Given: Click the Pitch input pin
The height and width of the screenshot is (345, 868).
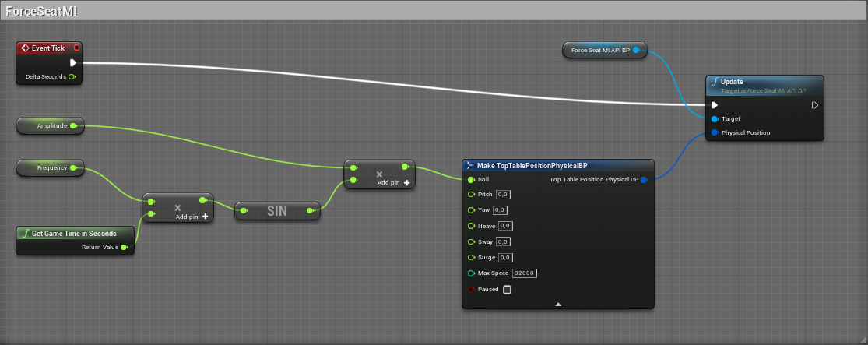Looking at the screenshot, I should [470, 195].
